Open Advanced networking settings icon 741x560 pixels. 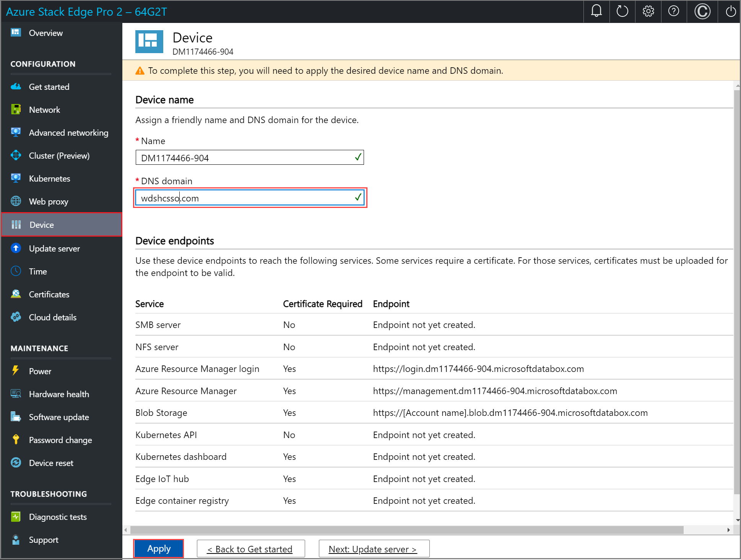tap(16, 132)
